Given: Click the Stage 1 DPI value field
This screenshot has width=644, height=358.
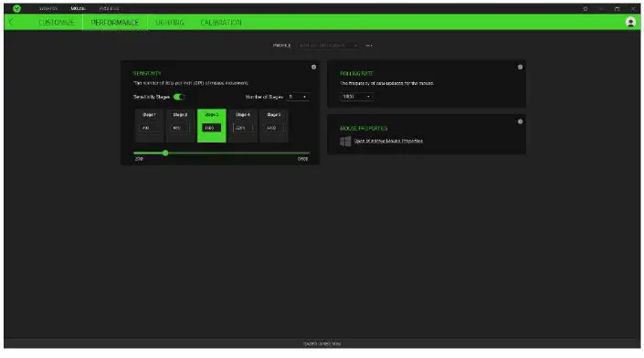Looking at the screenshot, I should point(149,128).
